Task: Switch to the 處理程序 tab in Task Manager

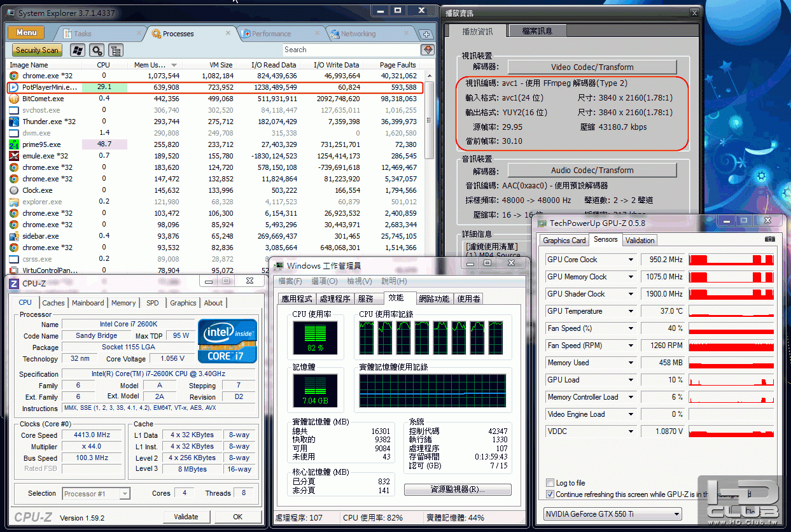Action: coord(335,298)
